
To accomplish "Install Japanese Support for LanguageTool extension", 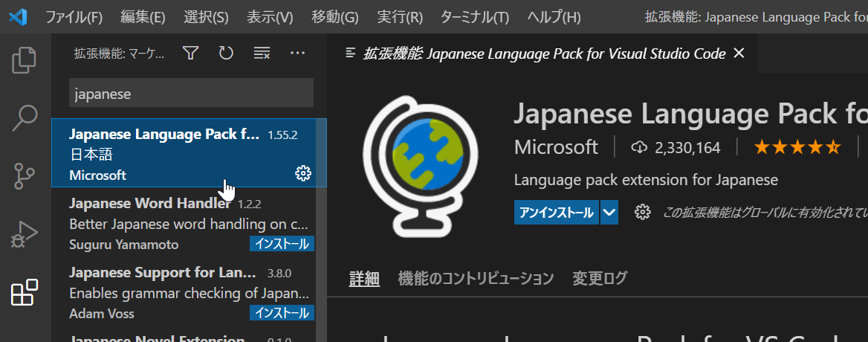I will tap(282, 313).
